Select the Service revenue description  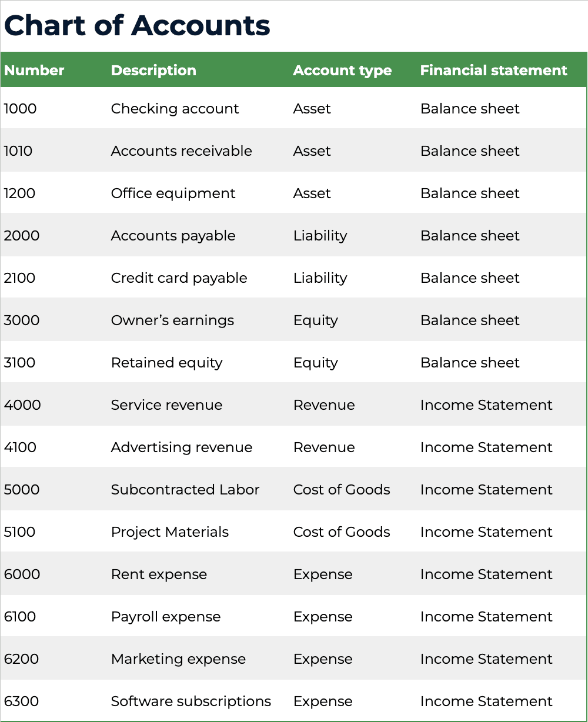(166, 405)
